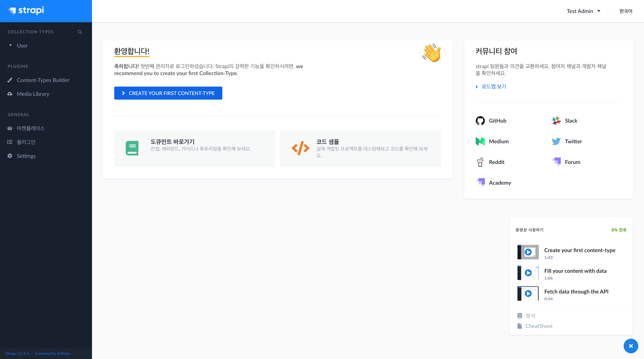
Task: Expand the Test Admin user dropdown
Action: pyautogui.click(x=583, y=11)
